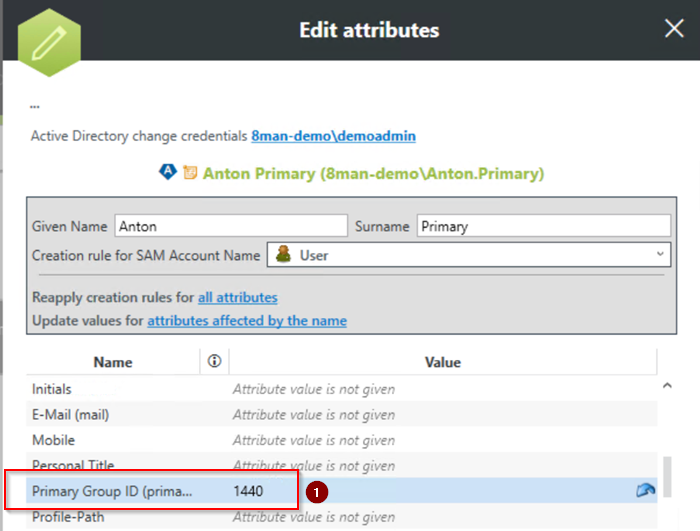This screenshot has width=700, height=531.
Task: Click the User icon in creation rule box
Action: (283, 255)
